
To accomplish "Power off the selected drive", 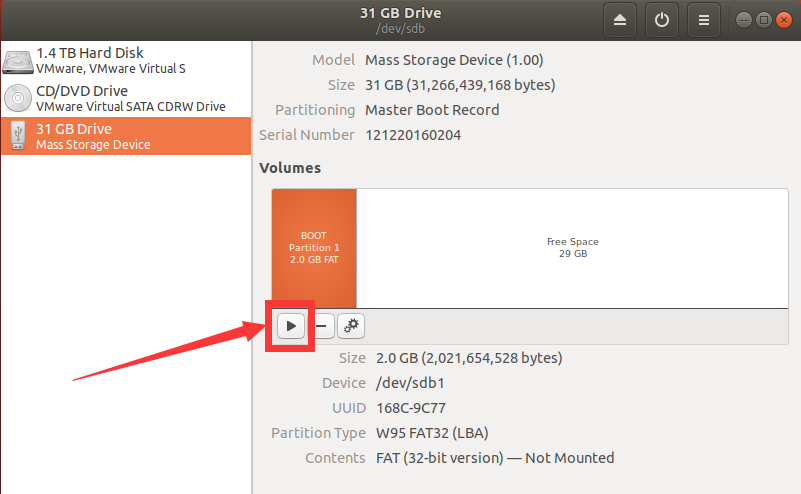I will 662,20.
